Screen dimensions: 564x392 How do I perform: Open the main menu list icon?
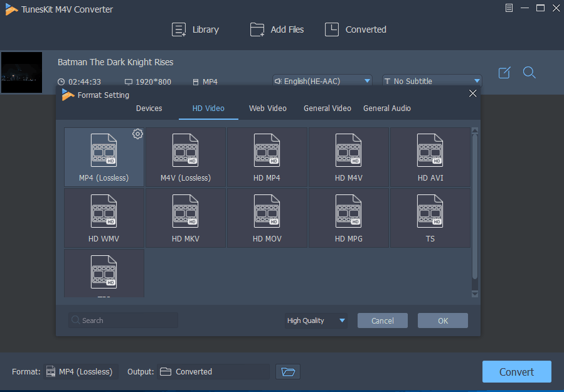(x=509, y=8)
